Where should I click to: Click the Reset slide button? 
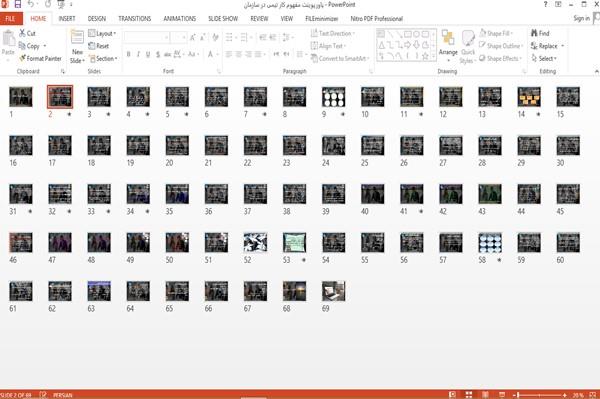[x=99, y=46]
